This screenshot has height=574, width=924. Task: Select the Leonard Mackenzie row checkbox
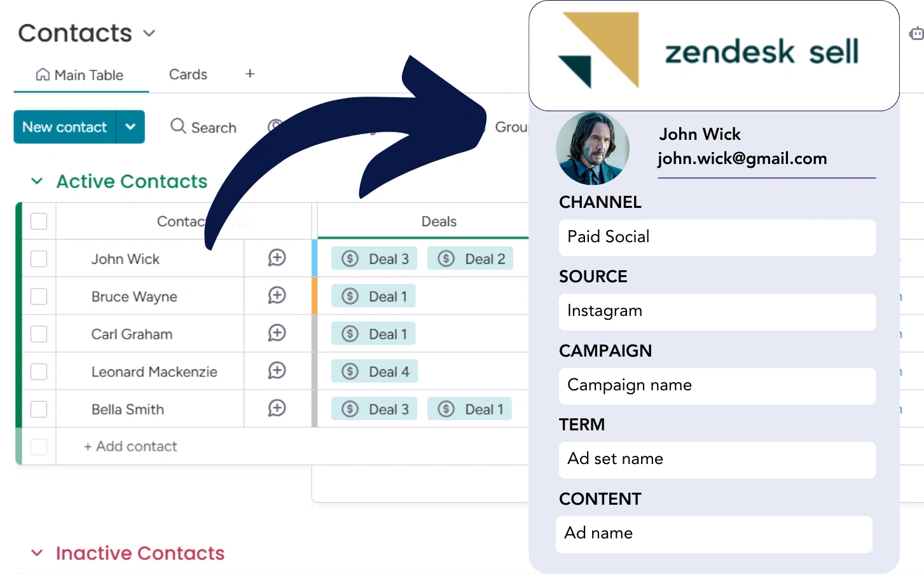pyautogui.click(x=39, y=371)
